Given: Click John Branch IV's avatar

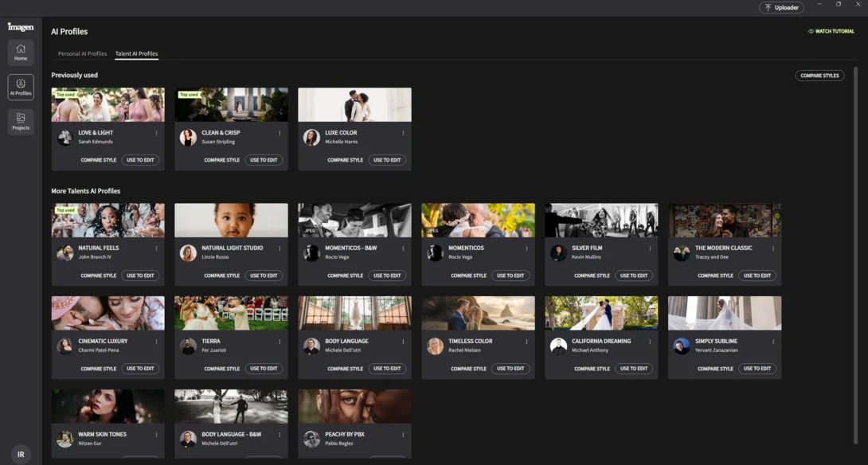Looking at the screenshot, I should [x=65, y=253].
